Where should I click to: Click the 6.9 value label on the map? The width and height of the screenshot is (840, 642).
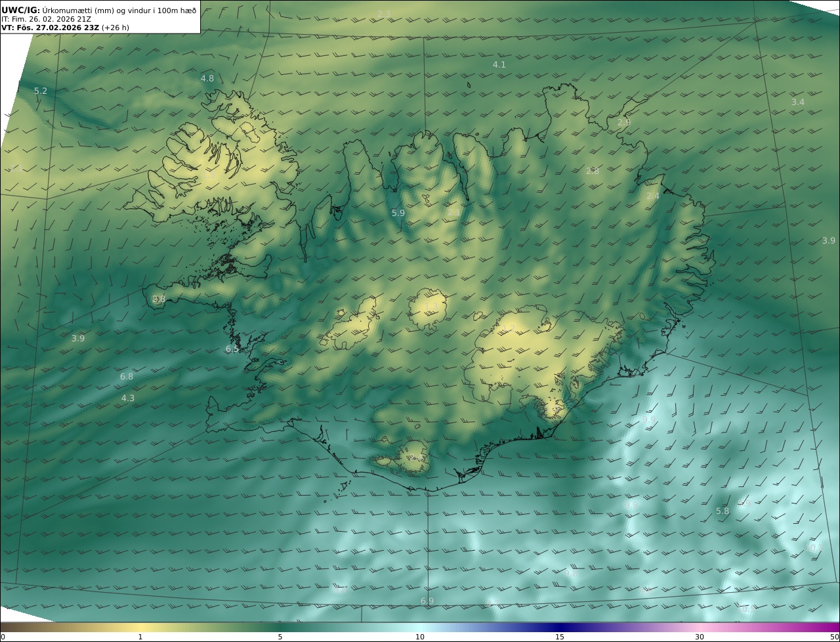point(427,601)
